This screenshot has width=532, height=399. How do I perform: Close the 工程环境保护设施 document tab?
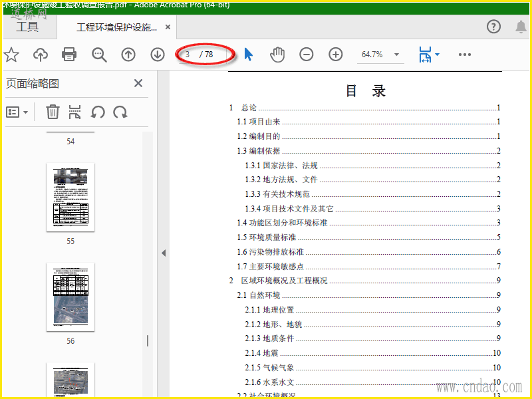(x=168, y=27)
